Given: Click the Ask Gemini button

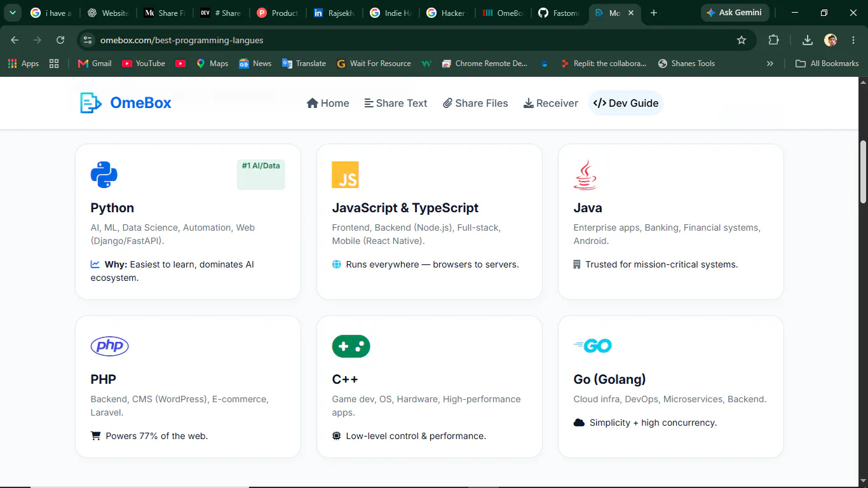Looking at the screenshot, I should pos(735,13).
